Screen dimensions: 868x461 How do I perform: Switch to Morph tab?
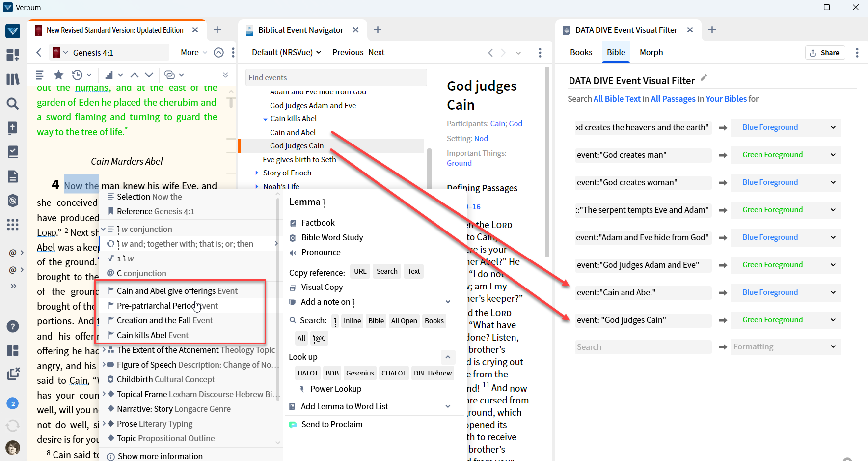click(x=651, y=52)
